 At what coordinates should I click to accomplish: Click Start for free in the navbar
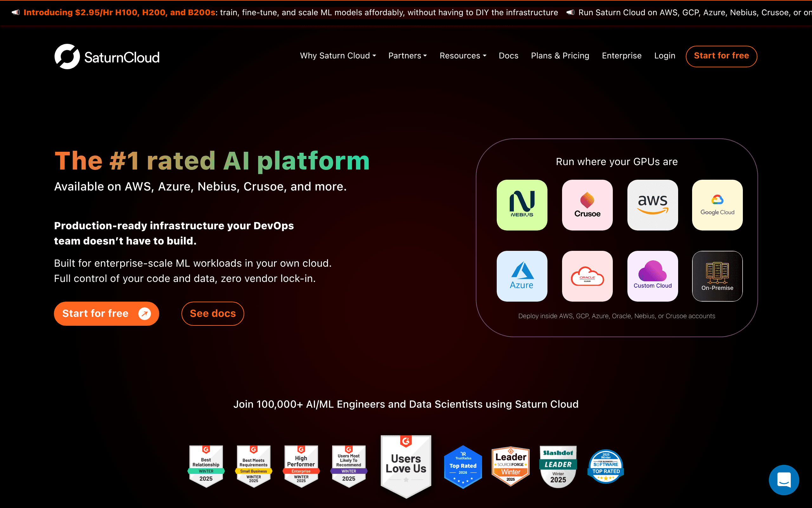click(721, 56)
